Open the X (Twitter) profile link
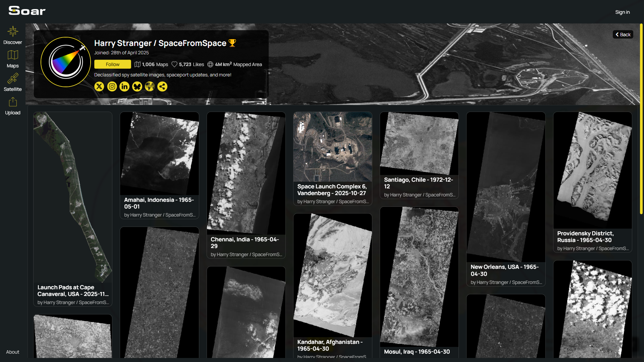 click(x=99, y=86)
